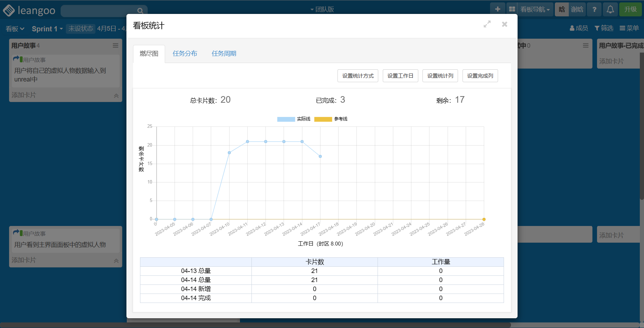Viewport: 644px width, 328px height.
Task: Click 添加卡片 under the unreal card
Action: coord(24,95)
